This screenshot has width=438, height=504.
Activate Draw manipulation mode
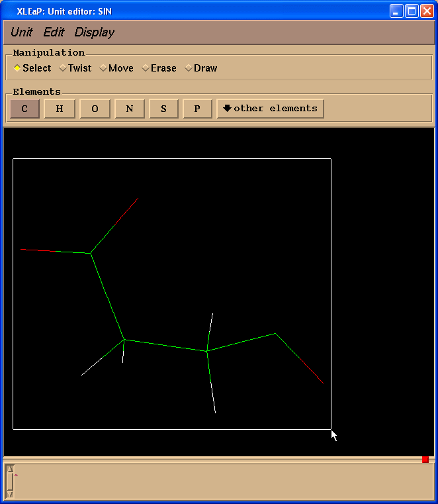[x=201, y=68]
